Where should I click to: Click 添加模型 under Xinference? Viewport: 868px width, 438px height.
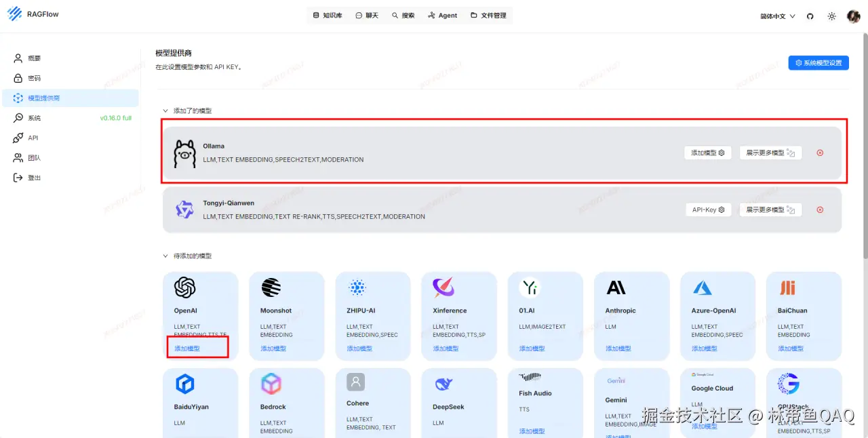pyautogui.click(x=446, y=349)
